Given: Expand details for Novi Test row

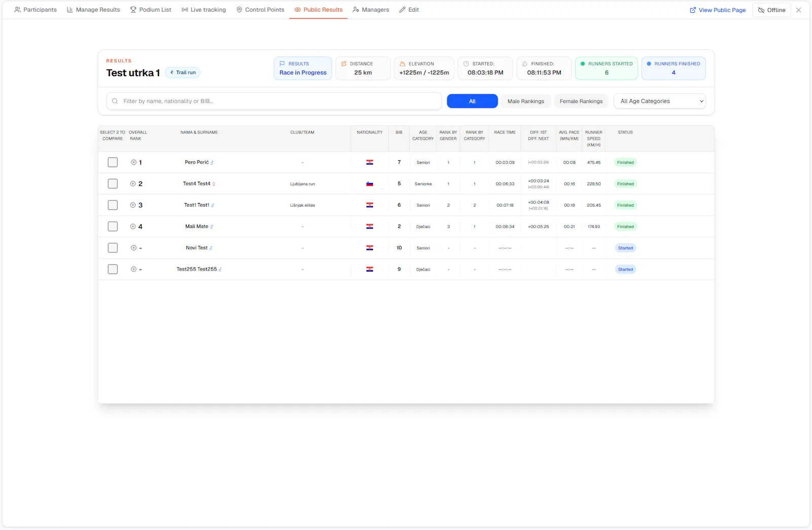Looking at the screenshot, I should click(x=133, y=248).
